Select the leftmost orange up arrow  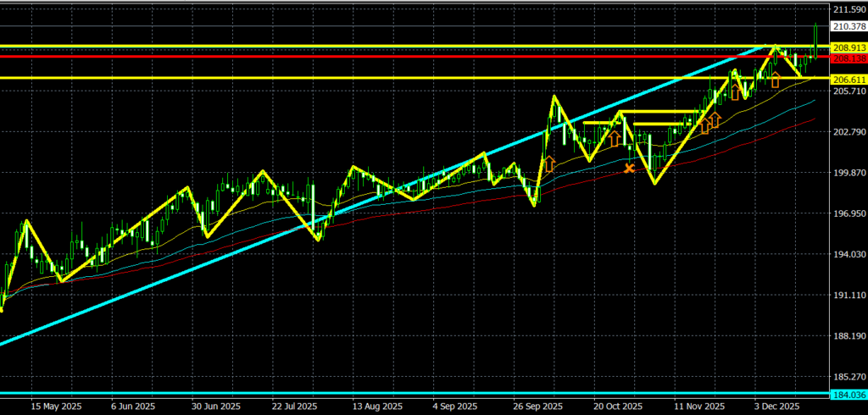[x=548, y=163]
